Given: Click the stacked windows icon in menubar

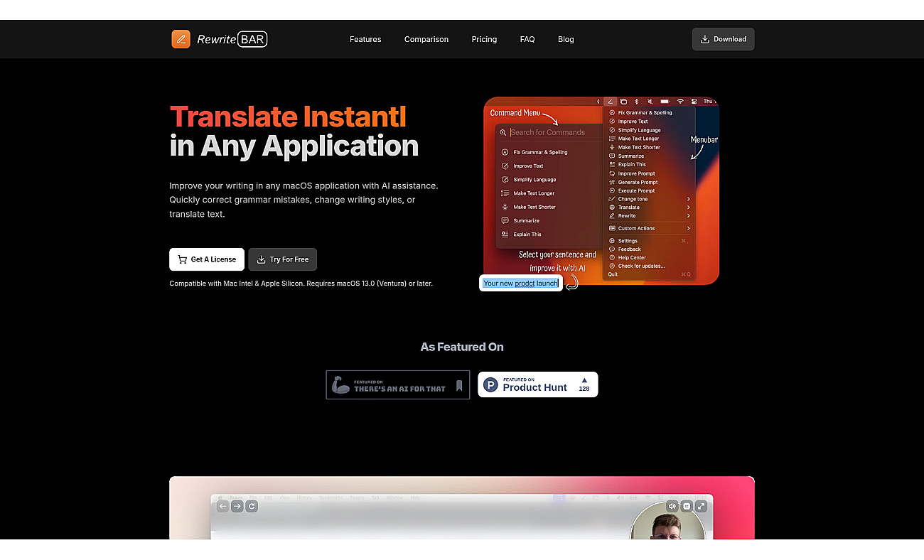Looking at the screenshot, I should click(623, 102).
